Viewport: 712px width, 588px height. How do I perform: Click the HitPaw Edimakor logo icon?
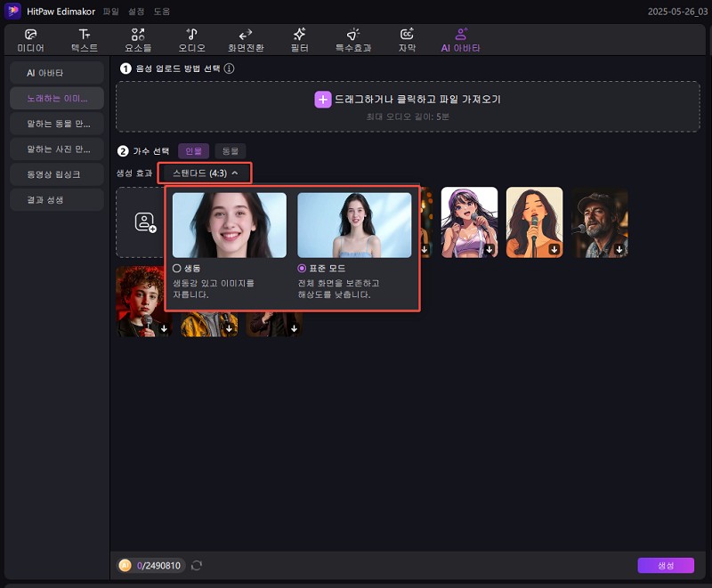click(x=12, y=11)
